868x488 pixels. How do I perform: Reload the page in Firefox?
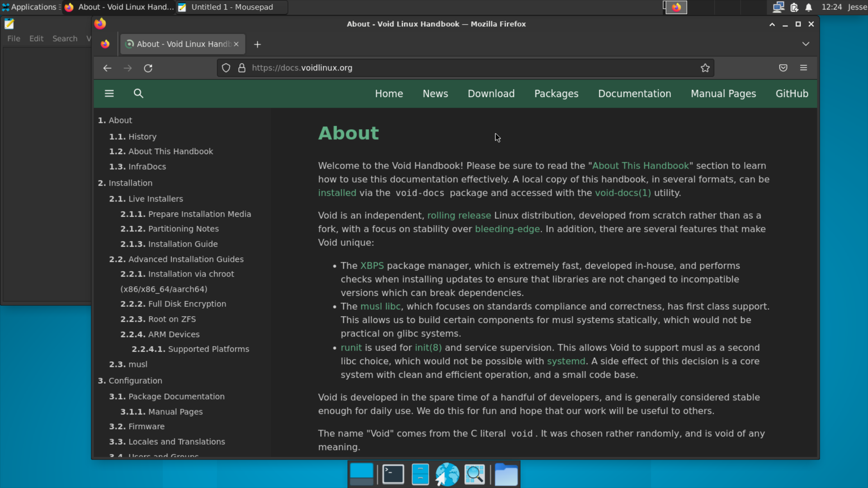(148, 68)
